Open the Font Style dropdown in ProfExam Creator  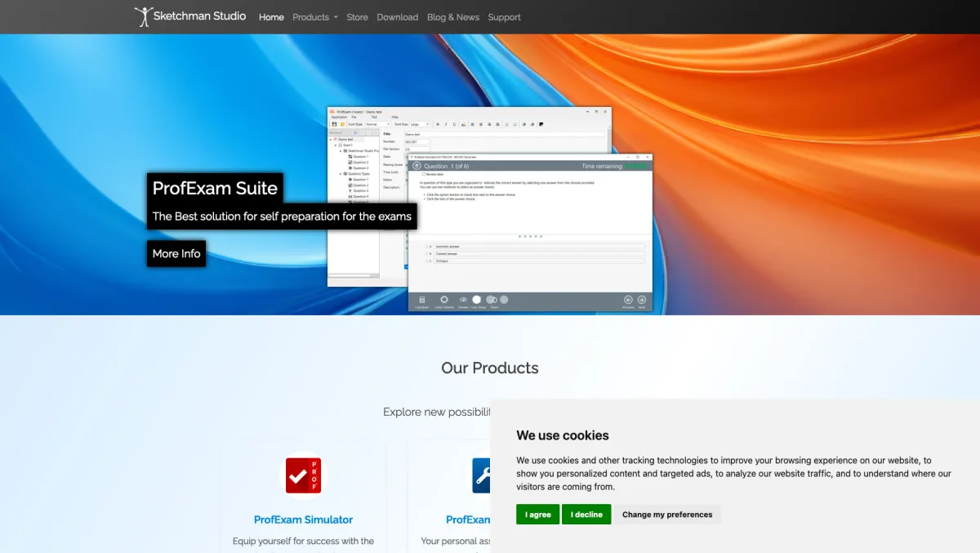[378, 124]
